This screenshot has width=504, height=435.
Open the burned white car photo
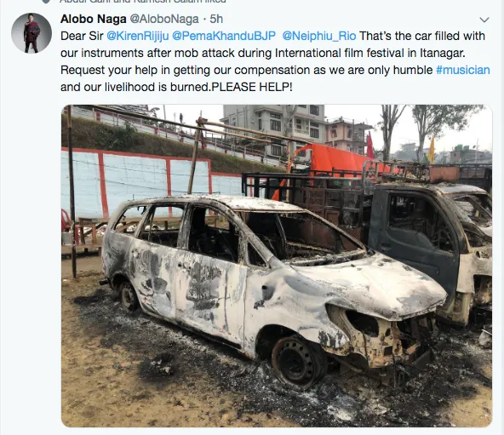tap(277, 266)
